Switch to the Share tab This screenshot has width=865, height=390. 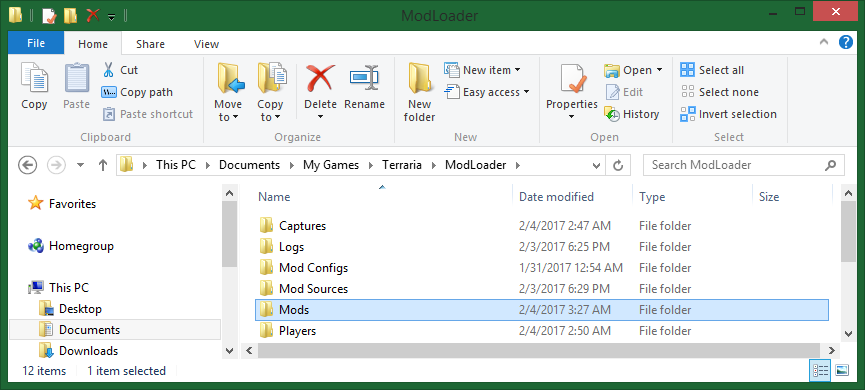pyautogui.click(x=150, y=44)
